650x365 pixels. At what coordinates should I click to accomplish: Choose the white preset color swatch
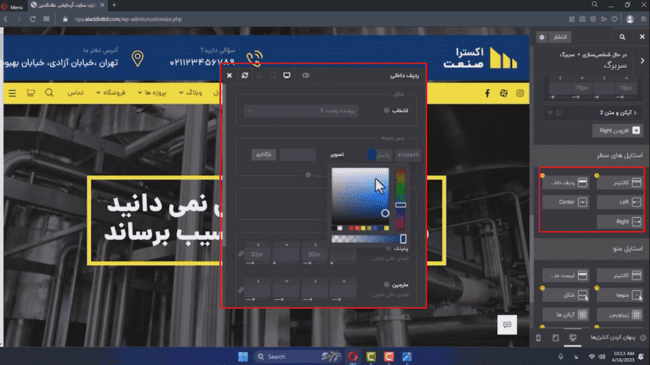coord(340,228)
